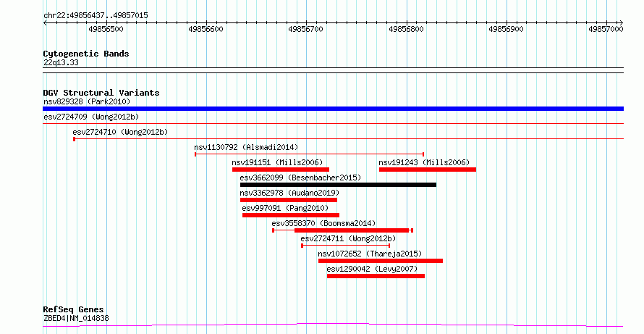Viewport: 644px width, 334px height.
Task: Click ruler position 49856600
Action: coord(206,29)
